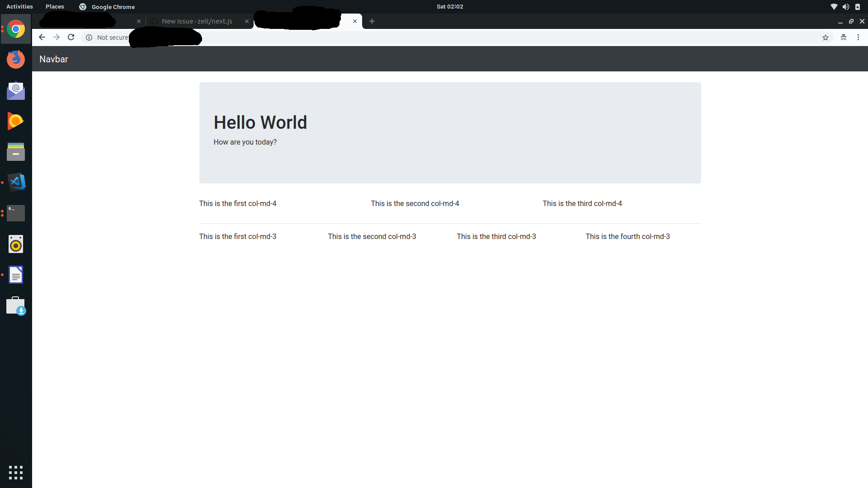Restore down the Chrome window
Screen dimensions: 868x488
pyautogui.click(x=851, y=21)
